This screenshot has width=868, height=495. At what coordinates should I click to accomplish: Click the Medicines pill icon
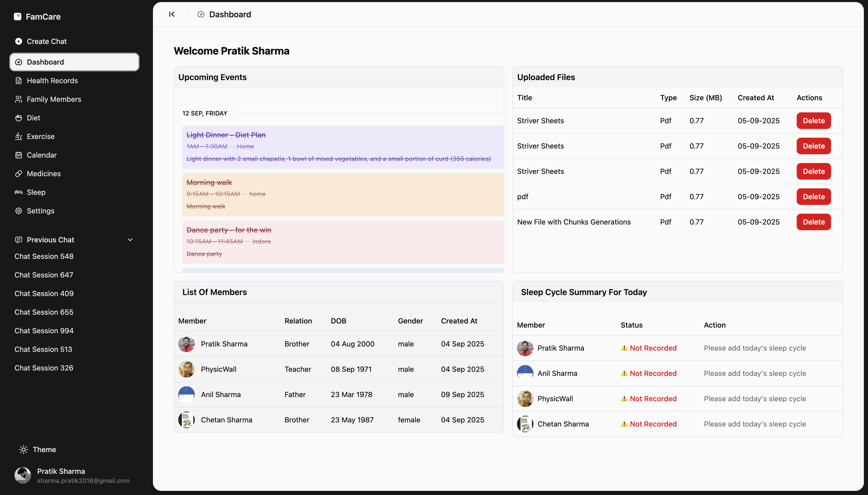(x=18, y=174)
